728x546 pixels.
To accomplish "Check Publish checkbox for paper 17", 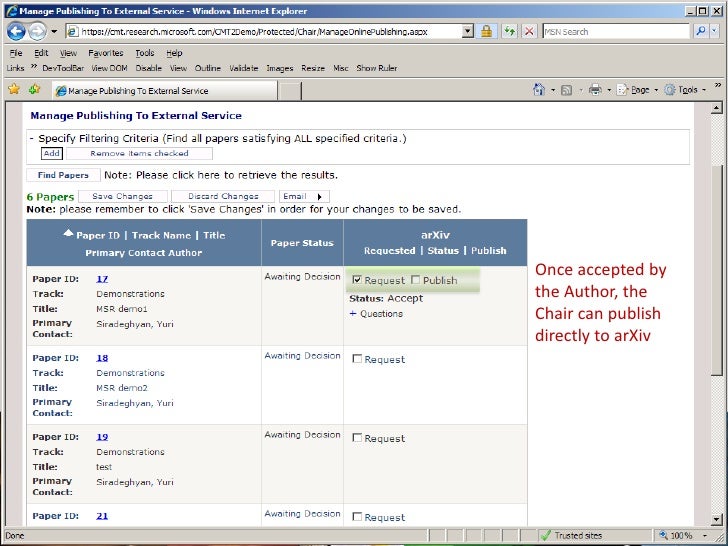I will coord(416,280).
